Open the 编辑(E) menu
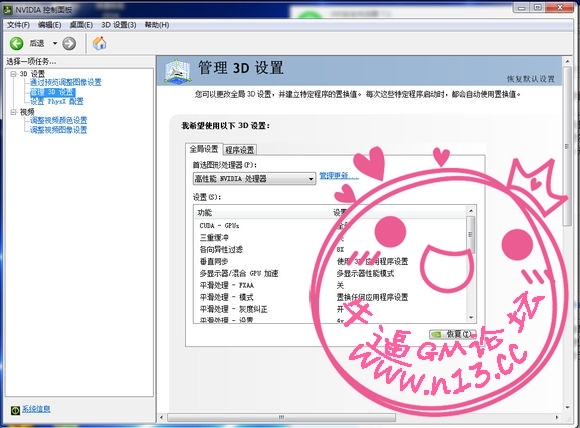This screenshot has width=580, height=428. pyautogui.click(x=49, y=25)
